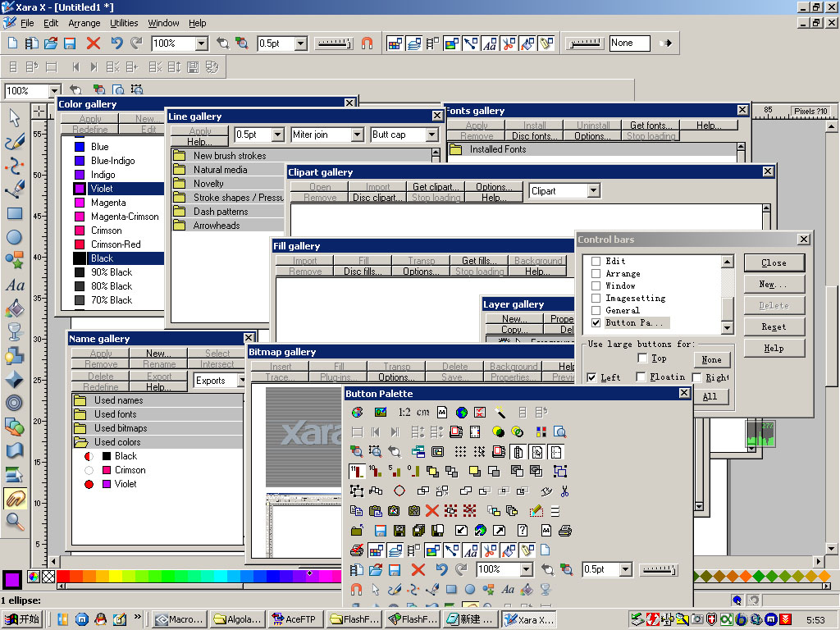The width and height of the screenshot is (840, 630).
Task: Select Crimson swatch in Color gallery list
Action: [x=80, y=231]
